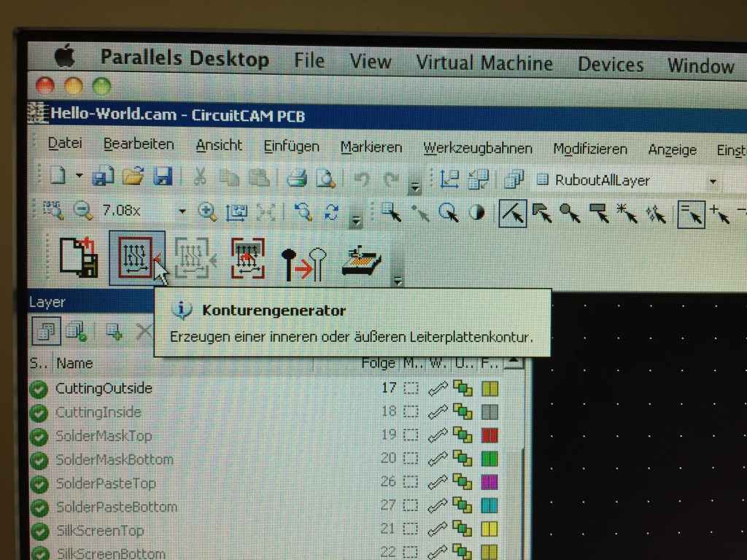Click the Zoom out magnifier icon

[x=84, y=211]
